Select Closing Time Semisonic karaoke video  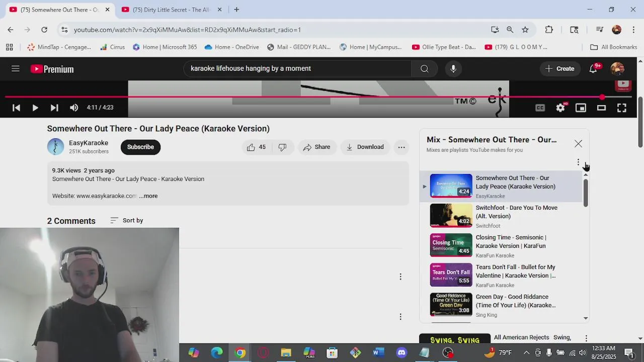coord(501,246)
